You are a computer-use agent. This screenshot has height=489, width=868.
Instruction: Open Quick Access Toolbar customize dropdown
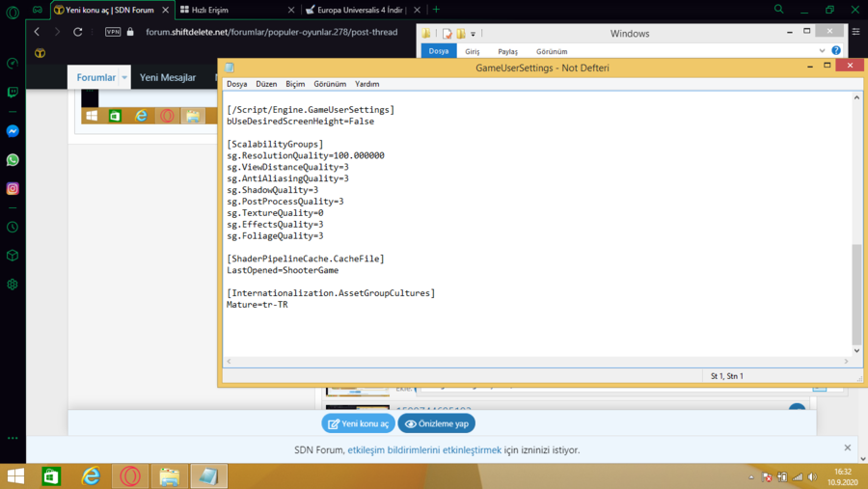tap(474, 34)
